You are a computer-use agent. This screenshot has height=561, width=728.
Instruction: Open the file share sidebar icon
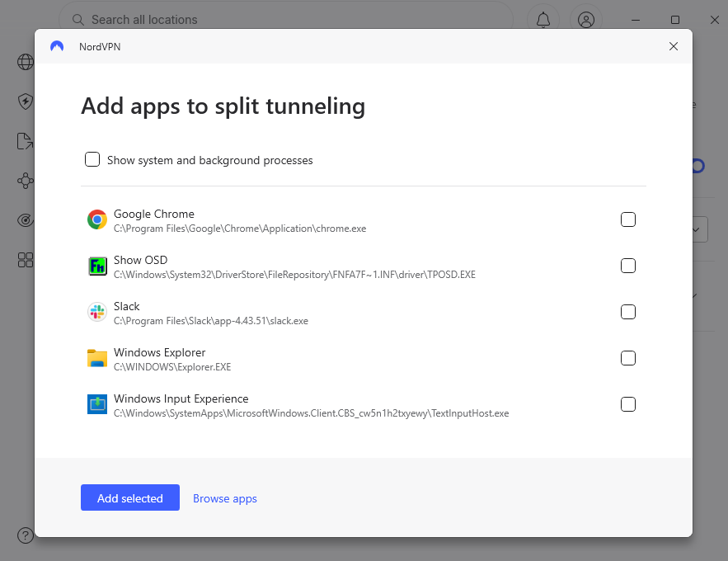[x=25, y=141]
